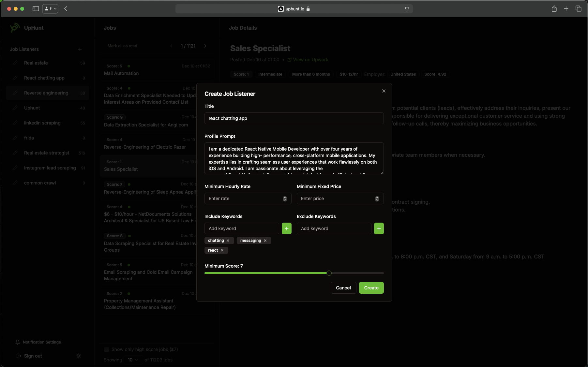
Task: Add a new job listener with plus icon
Action: click(80, 49)
